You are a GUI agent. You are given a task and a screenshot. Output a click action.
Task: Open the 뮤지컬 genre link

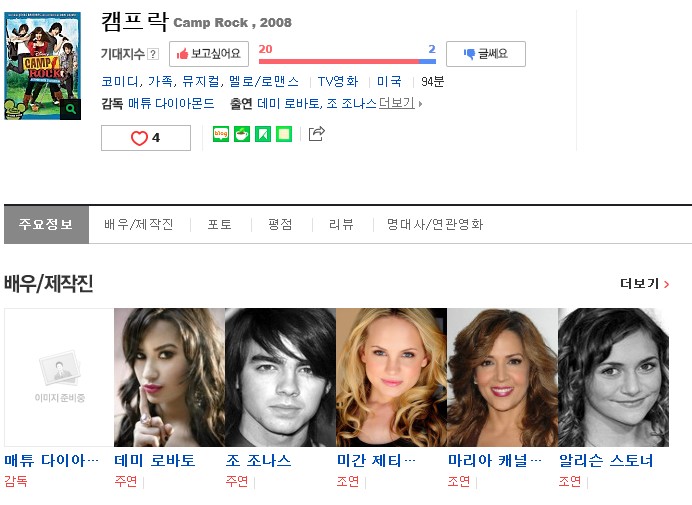point(201,81)
